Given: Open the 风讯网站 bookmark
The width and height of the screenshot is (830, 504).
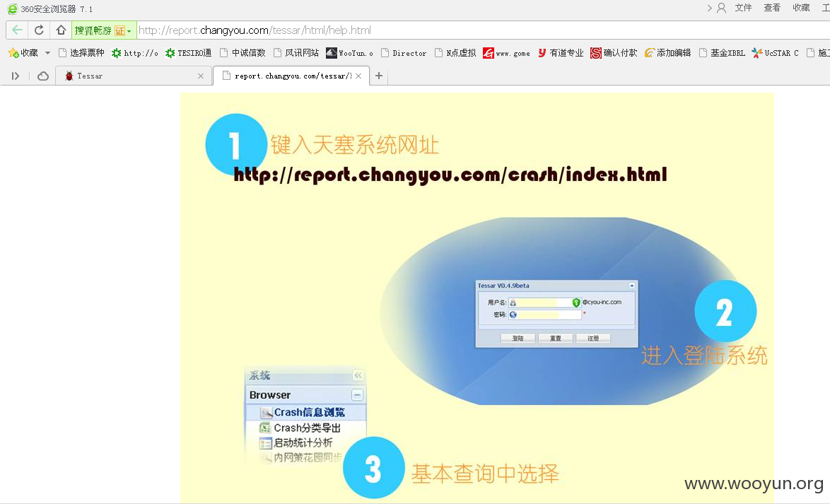Looking at the screenshot, I should [x=296, y=53].
